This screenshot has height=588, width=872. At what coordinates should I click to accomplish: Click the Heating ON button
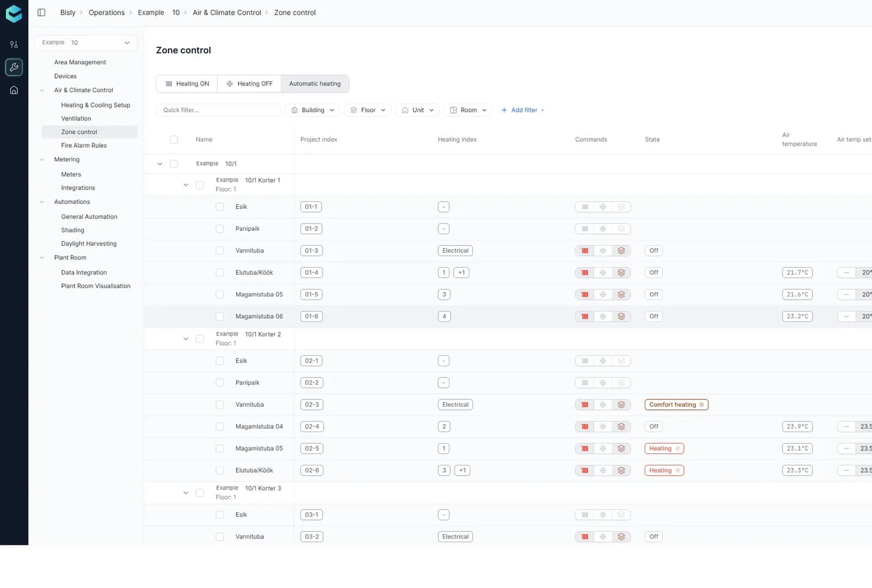tap(187, 84)
